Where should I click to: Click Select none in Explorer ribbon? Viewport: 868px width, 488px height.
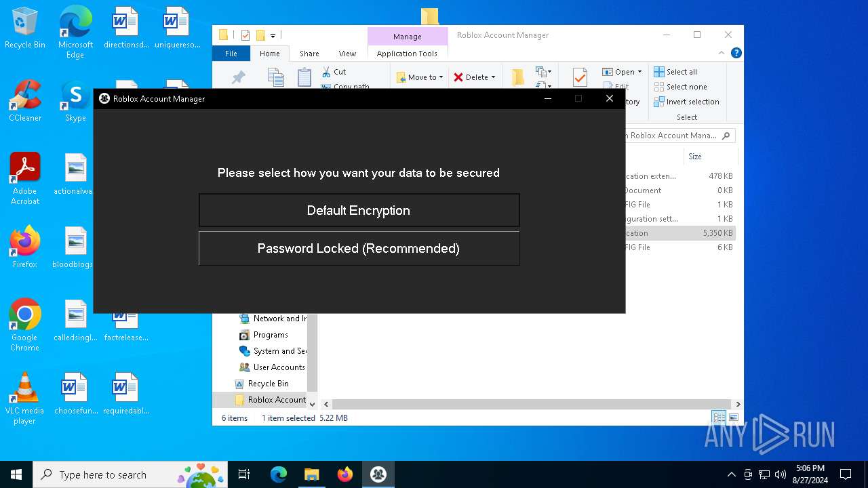point(680,87)
